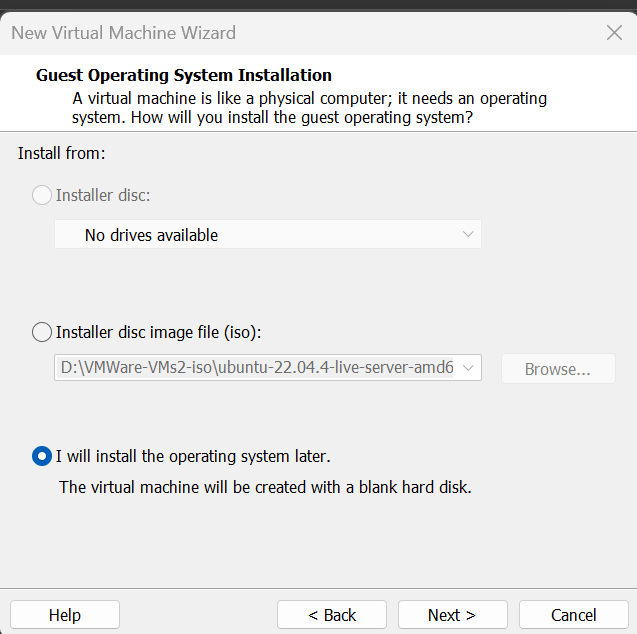The image size is (637, 634).
Task: Select the Installer disc radio button
Action: click(42, 195)
